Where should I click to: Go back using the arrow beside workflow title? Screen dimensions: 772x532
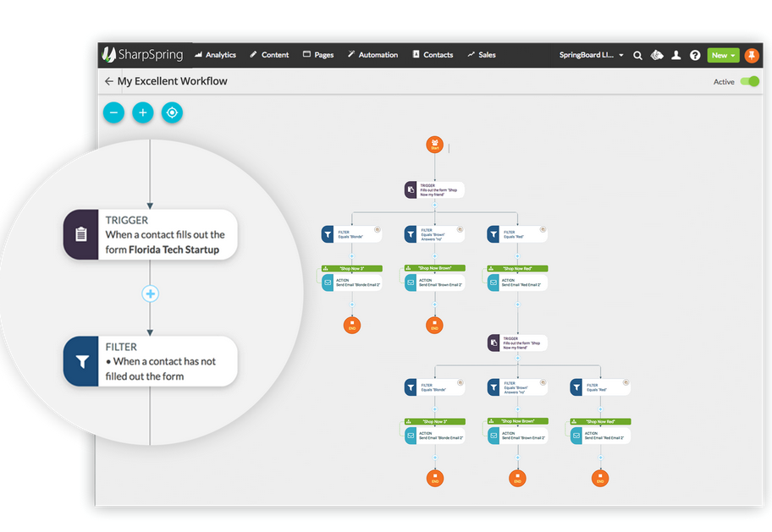(108, 81)
